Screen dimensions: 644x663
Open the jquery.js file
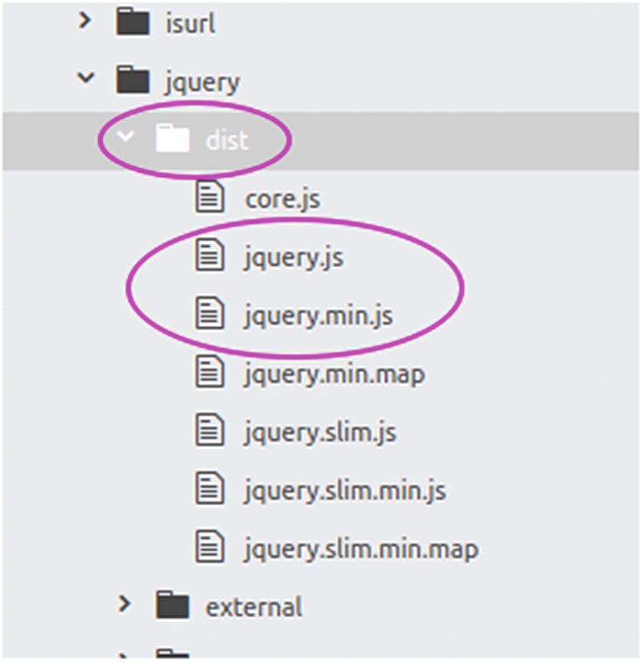click(x=293, y=258)
